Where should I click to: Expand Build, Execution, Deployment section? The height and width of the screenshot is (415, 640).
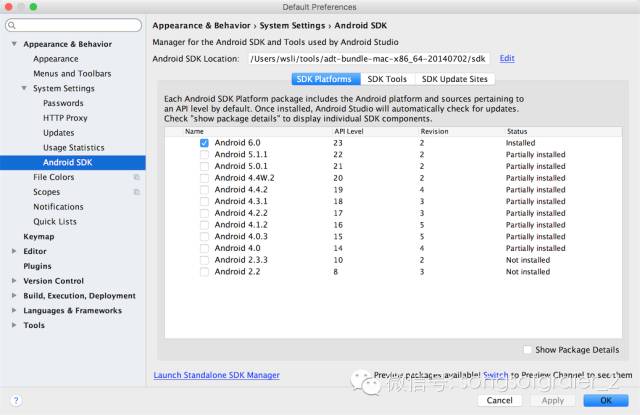pyautogui.click(x=14, y=295)
